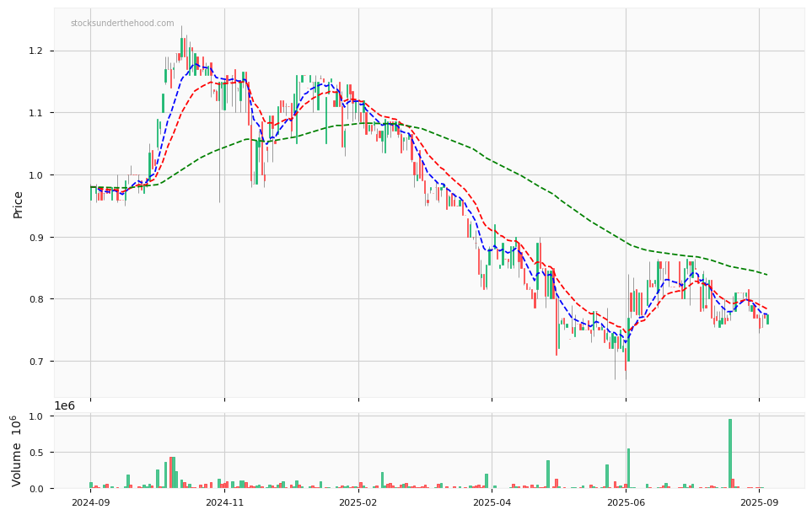Viewport: 812px width, 515px height.
Task: Click the 2025-06 date axis label
Action: (626, 502)
